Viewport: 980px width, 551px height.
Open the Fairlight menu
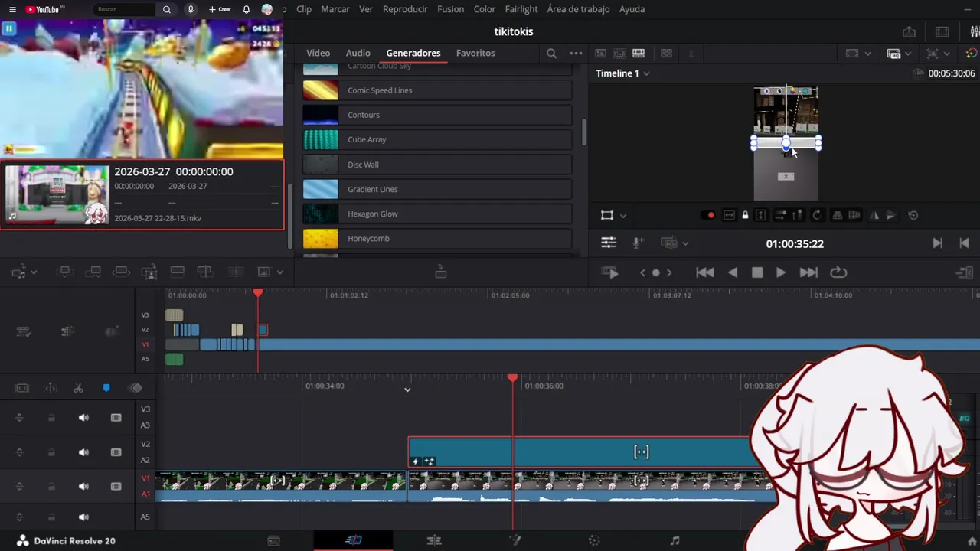tap(521, 9)
